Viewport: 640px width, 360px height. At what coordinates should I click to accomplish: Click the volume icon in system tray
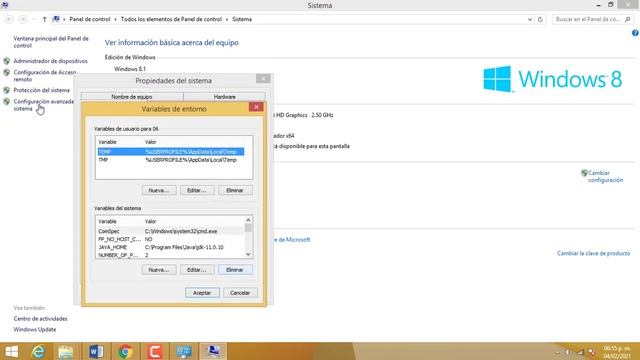pyautogui.click(x=568, y=352)
